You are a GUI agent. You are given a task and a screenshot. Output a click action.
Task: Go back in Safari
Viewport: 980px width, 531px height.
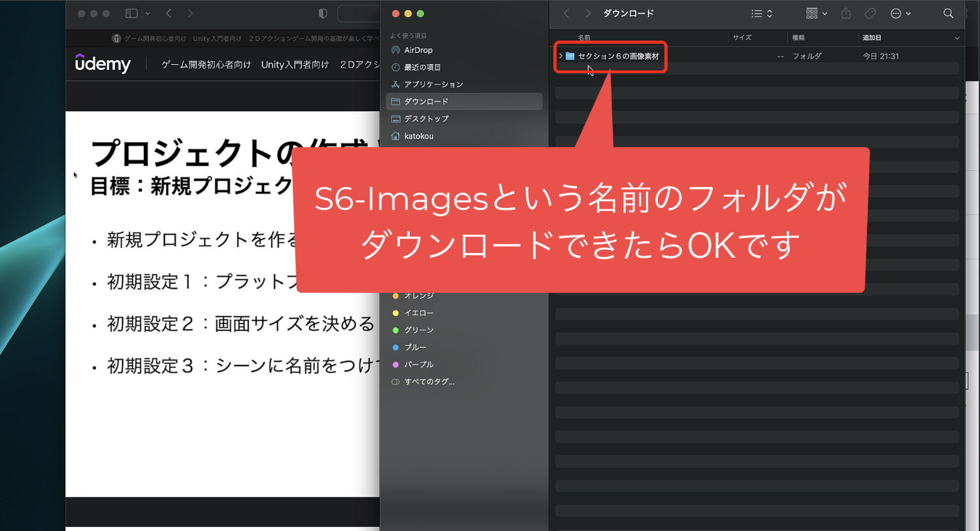pos(169,13)
